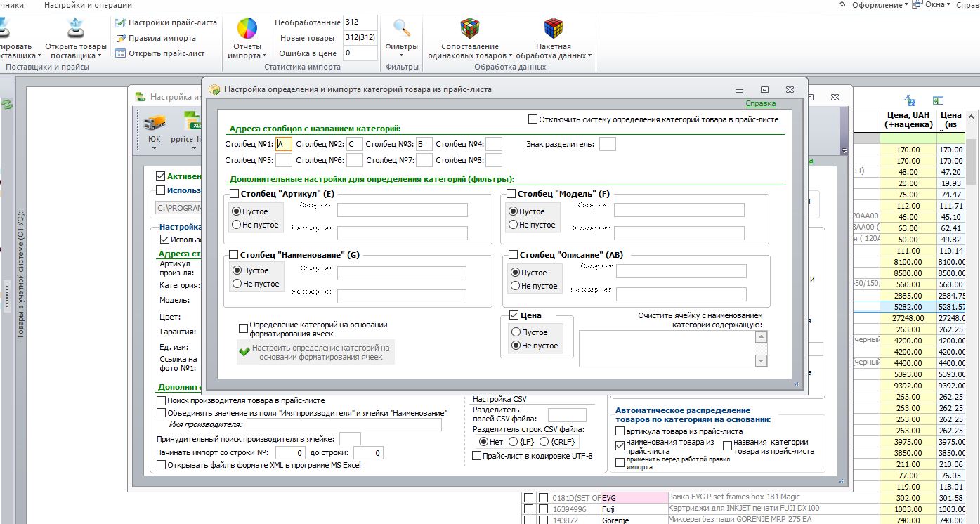Open Сопоставление одинаковых товаров cube icon

pyautogui.click(x=470, y=29)
